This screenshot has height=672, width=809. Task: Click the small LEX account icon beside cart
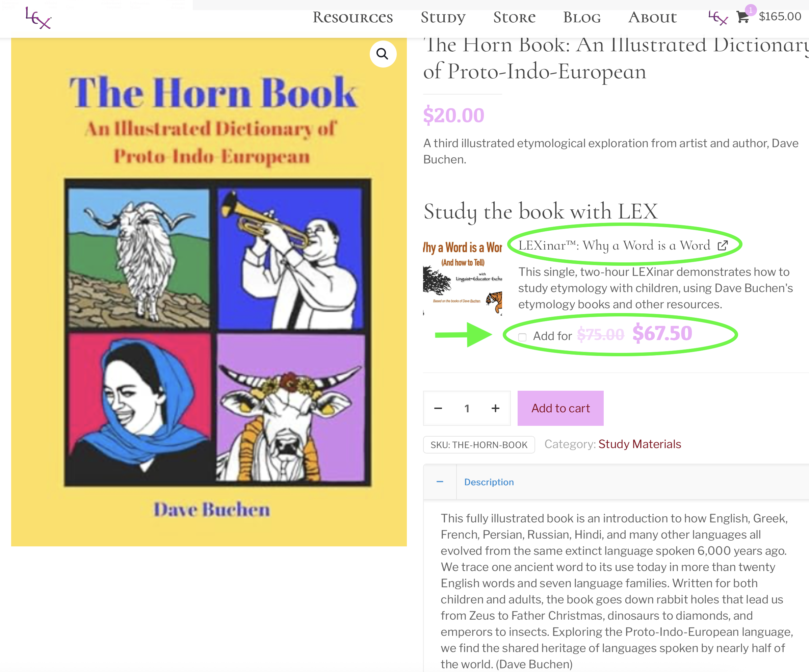coord(718,17)
